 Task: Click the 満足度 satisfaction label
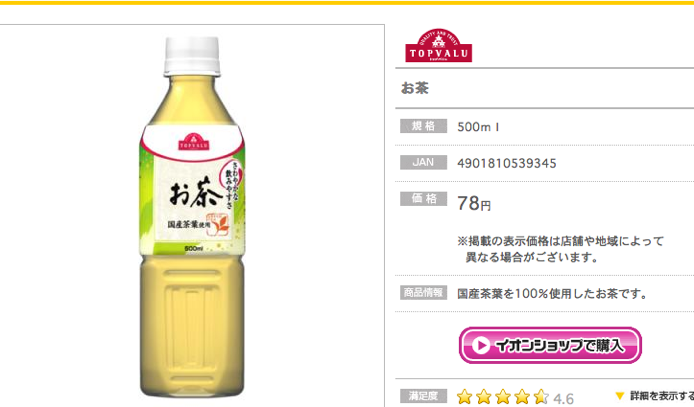point(424,395)
